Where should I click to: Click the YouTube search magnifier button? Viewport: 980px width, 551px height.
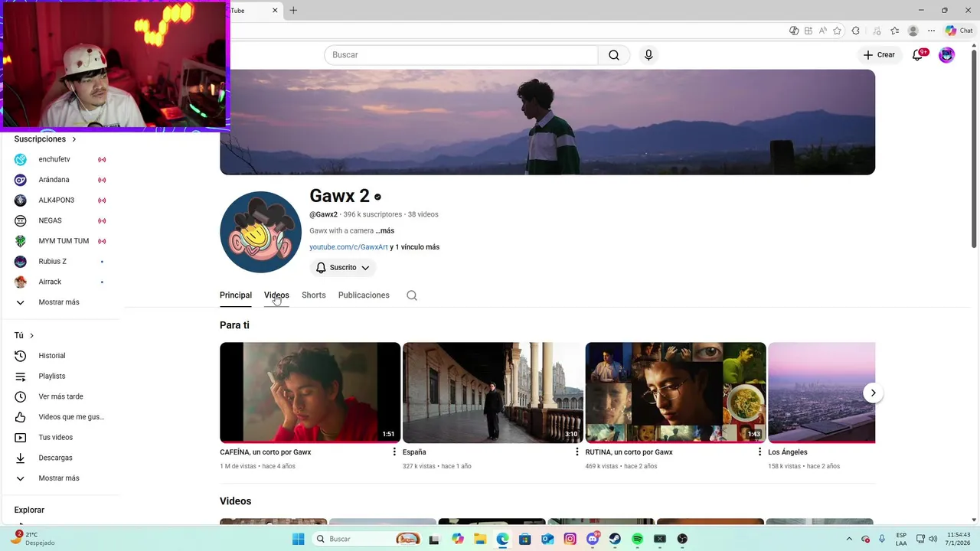click(x=614, y=55)
